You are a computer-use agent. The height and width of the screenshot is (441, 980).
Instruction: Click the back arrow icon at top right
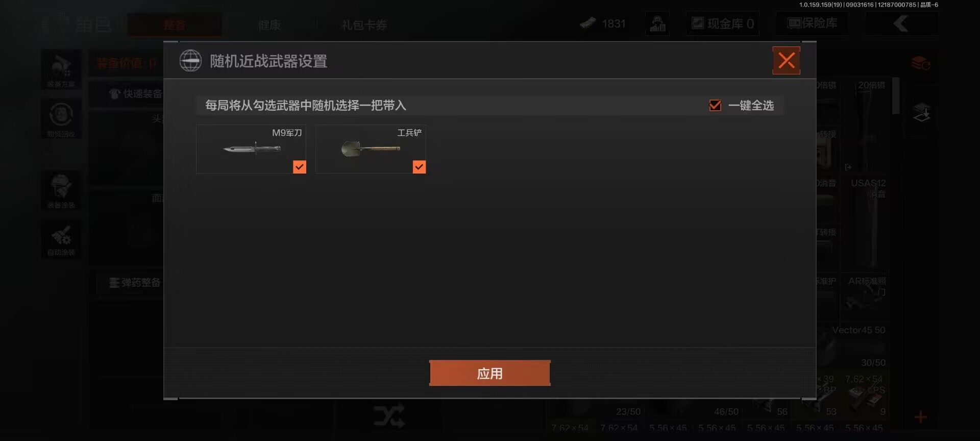click(901, 23)
